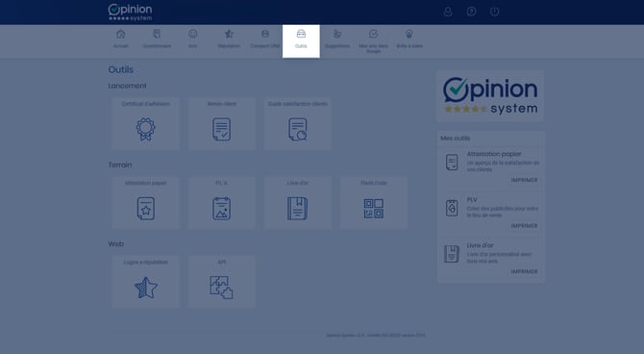The image size is (644, 354).
Task: Click the Mes outils panel heading
Action: [455, 139]
